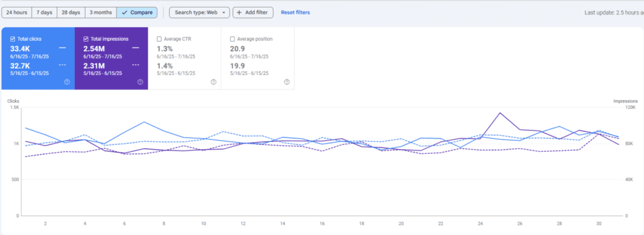644x235 pixels.
Task: Click the plus icon in Add filter
Action: [239, 13]
